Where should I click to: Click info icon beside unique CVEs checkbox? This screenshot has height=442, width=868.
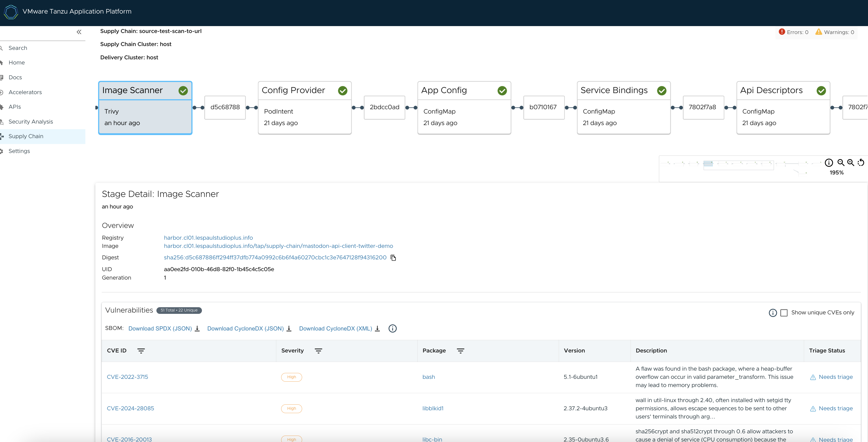click(773, 313)
